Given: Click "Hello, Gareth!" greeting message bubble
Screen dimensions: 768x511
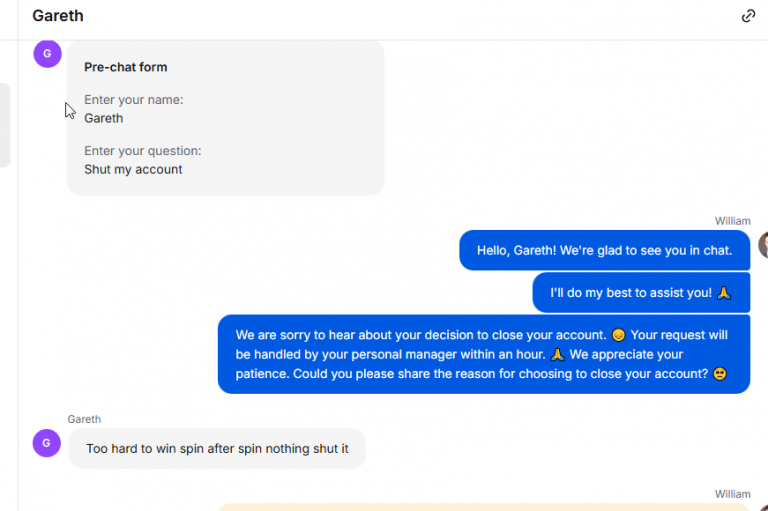Looking at the screenshot, I should point(604,250).
